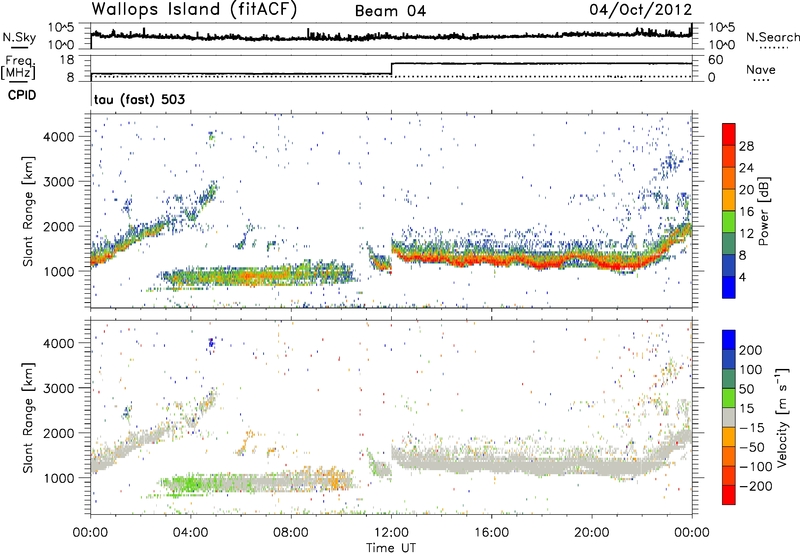The height and width of the screenshot is (554, 800).
Task: Click the Nave axis value 60
Action: [716, 60]
